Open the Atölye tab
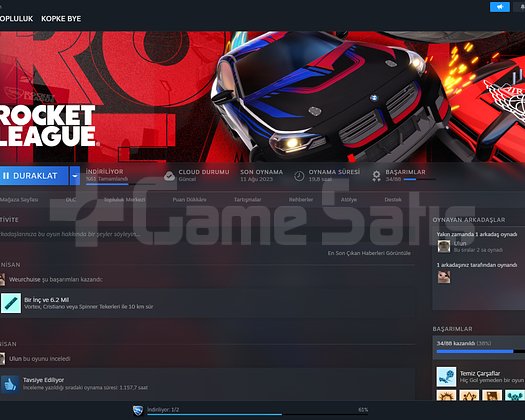Screen dimensions: 525x420 click(x=349, y=200)
